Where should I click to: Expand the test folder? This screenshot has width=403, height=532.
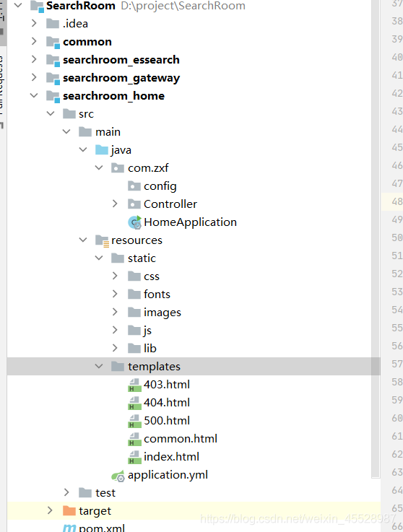click(66, 492)
